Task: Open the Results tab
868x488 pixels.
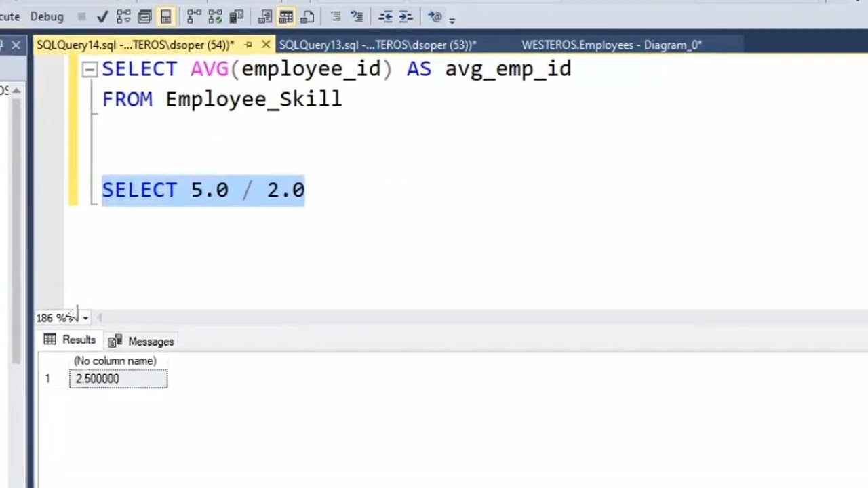Action: point(70,340)
